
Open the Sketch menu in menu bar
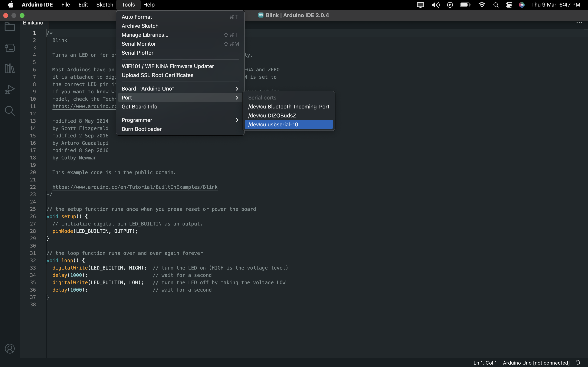tap(105, 5)
